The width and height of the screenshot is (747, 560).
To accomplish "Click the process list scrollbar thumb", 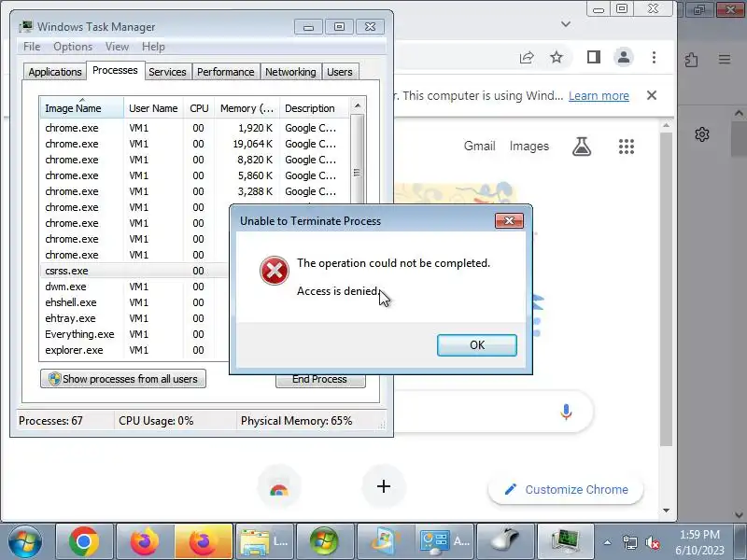I will pos(358,161).
